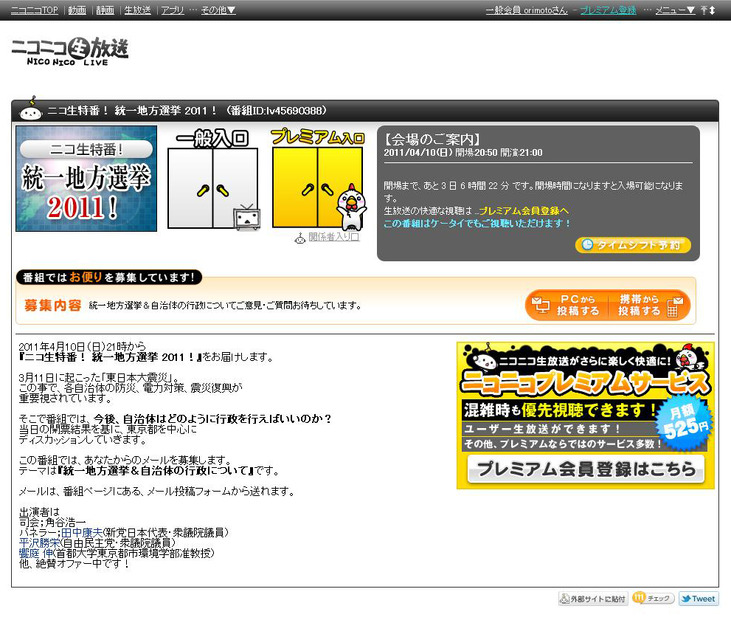731x620 pixels.
Task: Click the 一般会員 orimotoさん account link
Action: click(x=526, y=10)
